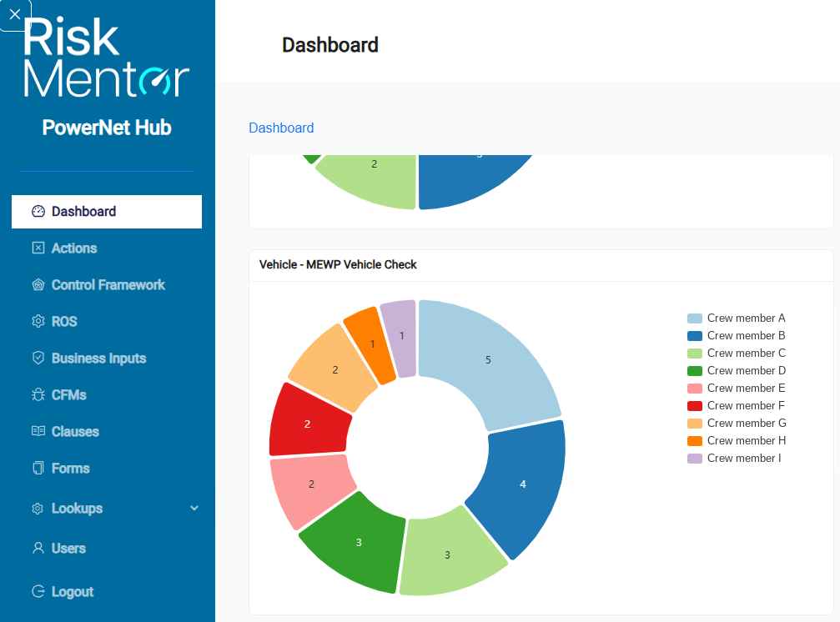The height and width of the screenshot is (622, 840).
Task: Click the light green slice labeled 3
Action: pos(447,555)
